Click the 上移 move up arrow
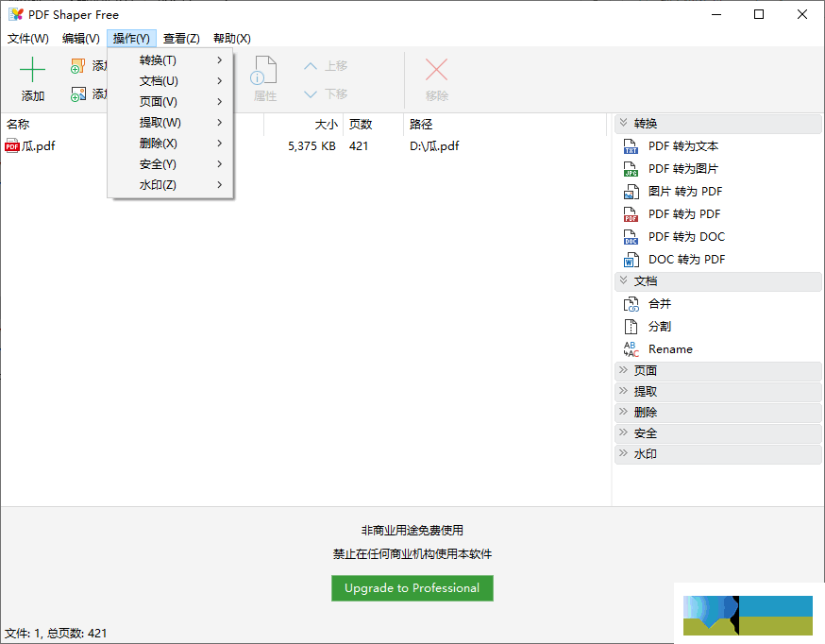Image resolution: width=825 pixels, height=644 pixels. [311, 66]
